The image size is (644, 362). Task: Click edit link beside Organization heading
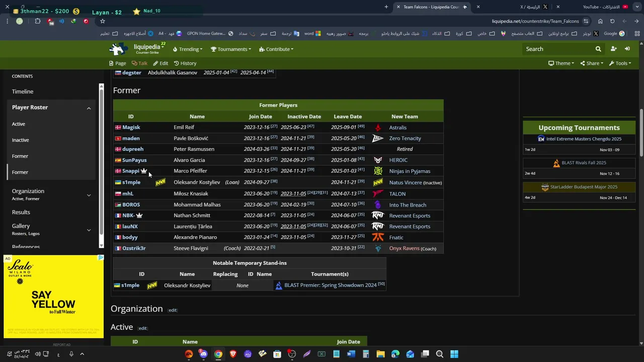173,310
